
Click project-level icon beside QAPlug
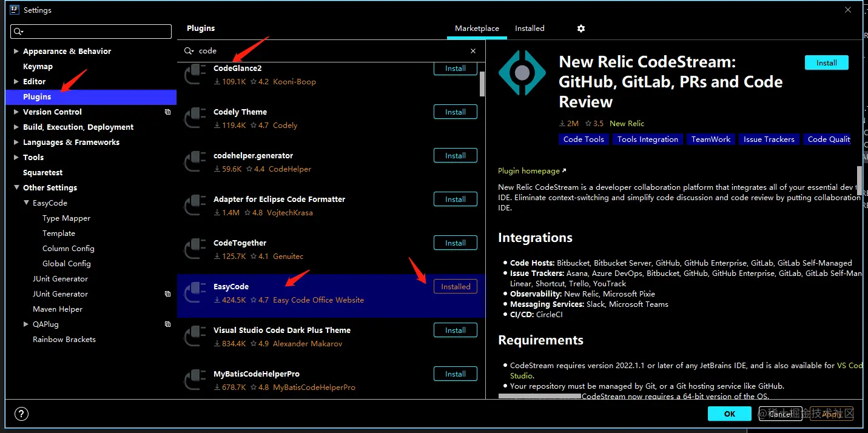coord(168,324)
